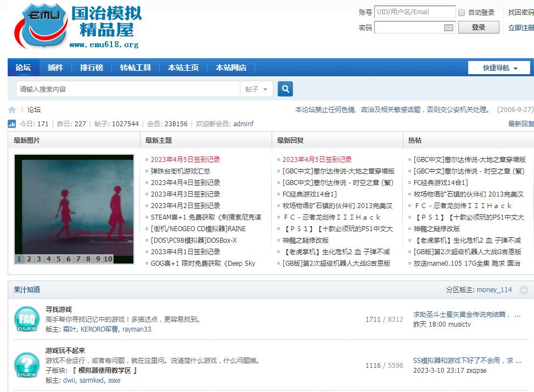The width and height of the screenshot is (534, 392).
Task: Click the 最新回复 link at right
Action: pyautogui.click(x=521, y=124)
